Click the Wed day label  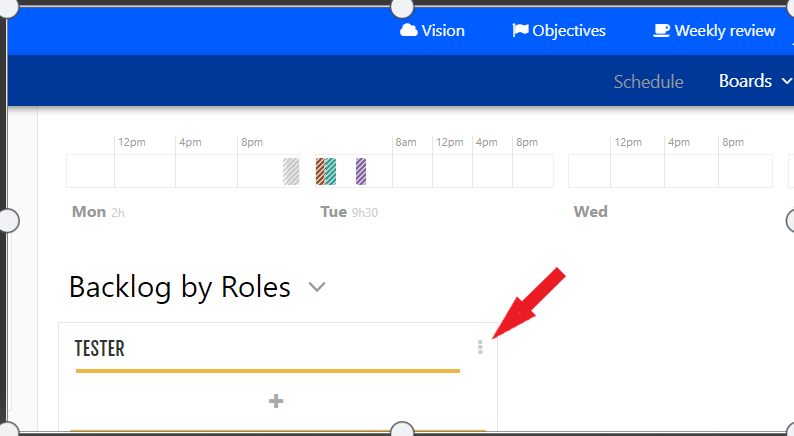point(590,212)
